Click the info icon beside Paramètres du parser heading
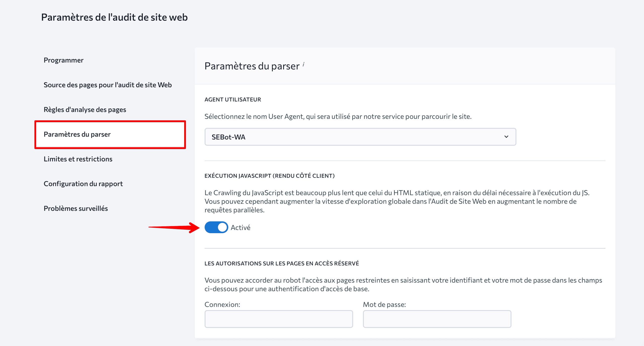Viewport: 644px width, 346px height. click(x=304, y=64)
